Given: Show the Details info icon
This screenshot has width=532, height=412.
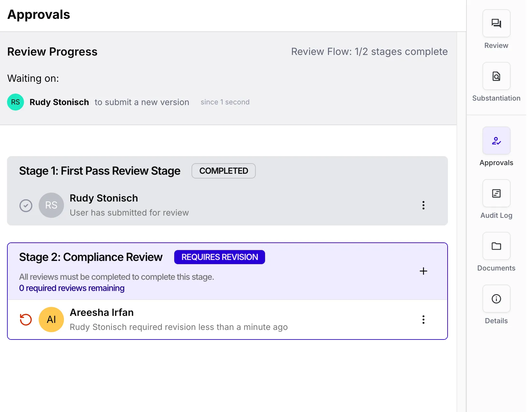Looking at the screenshot, I should tap(496, 299).
